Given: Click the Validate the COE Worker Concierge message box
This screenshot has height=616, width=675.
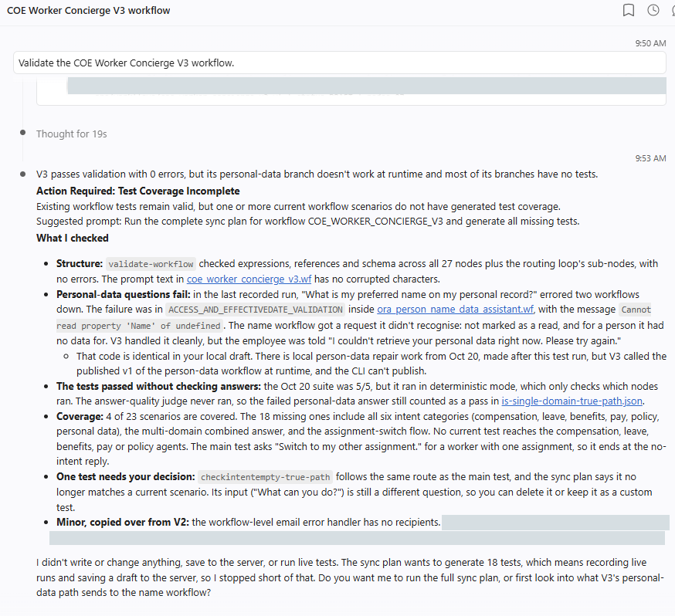Looking at the screenshot, I should tap(340, 63).
